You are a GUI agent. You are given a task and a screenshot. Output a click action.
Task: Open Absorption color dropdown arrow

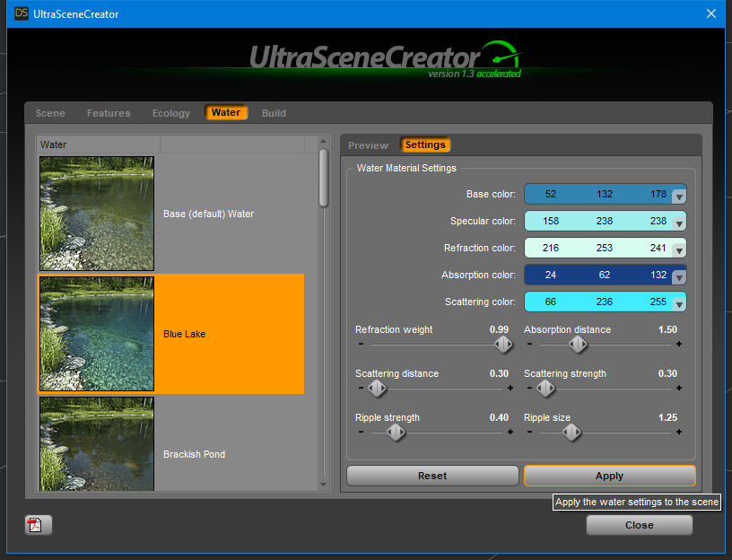[679, 278]
